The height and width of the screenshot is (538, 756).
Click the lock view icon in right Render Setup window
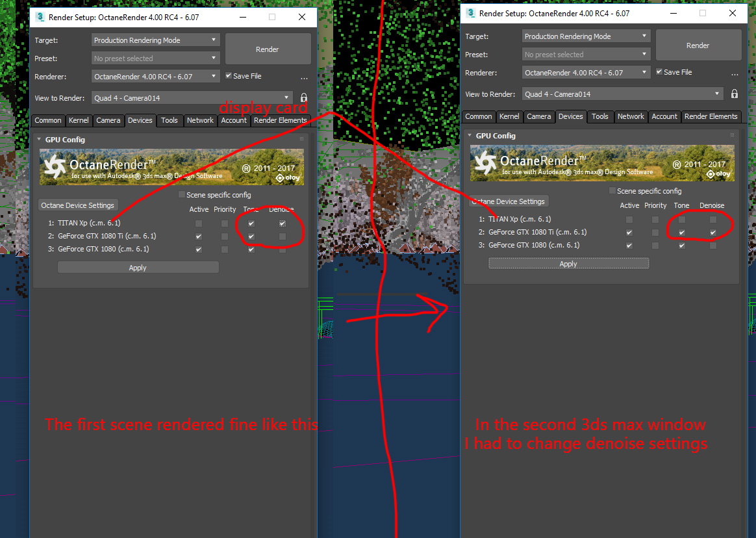(x=735, y=94)
